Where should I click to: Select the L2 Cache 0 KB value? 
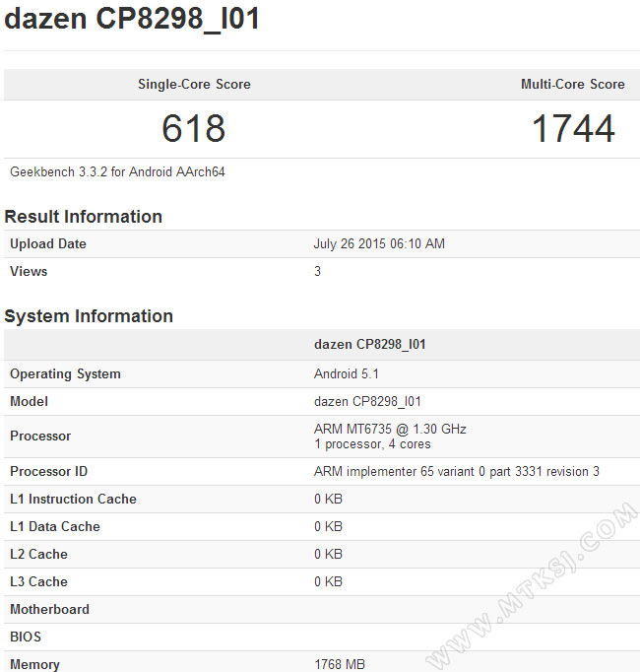(x=328, y=554)
